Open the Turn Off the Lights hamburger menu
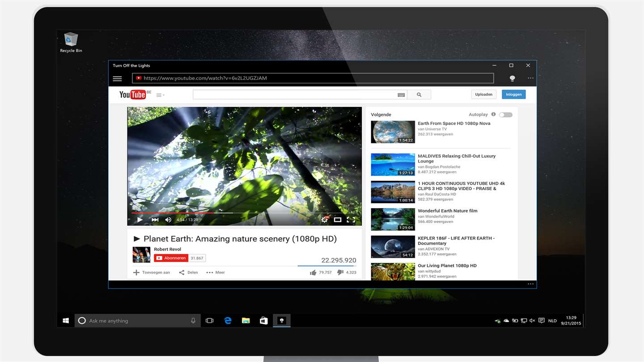 click(x=117, y=79)
